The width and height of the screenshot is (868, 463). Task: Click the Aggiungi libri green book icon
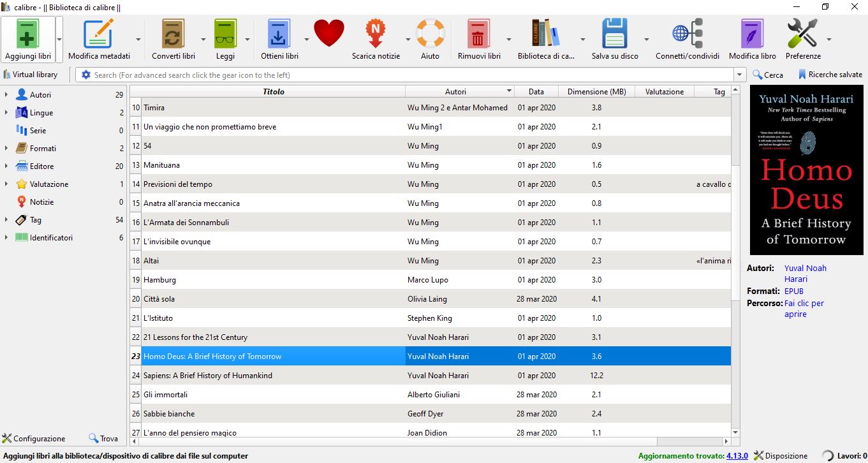pos(27,33)
